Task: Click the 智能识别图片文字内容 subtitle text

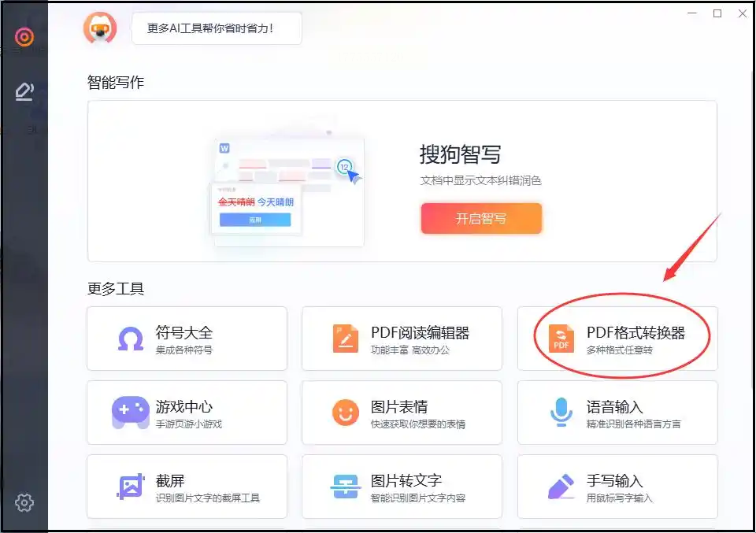Action: (x=418, y=498)
